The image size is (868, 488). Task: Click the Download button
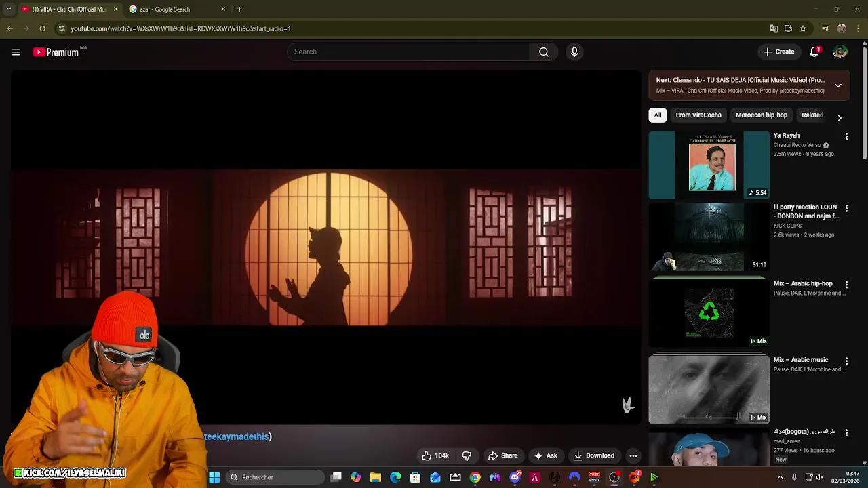[x=594, y=456]
